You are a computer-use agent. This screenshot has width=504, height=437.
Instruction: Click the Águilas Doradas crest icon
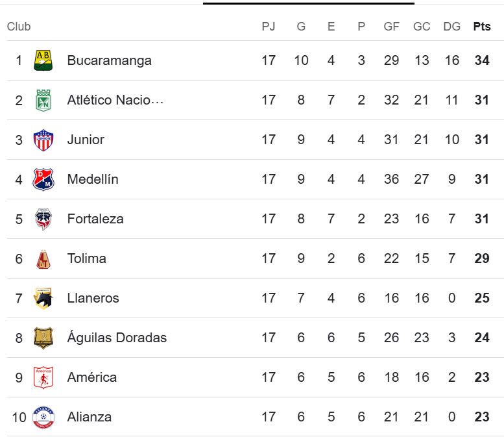tap(43, 338)
